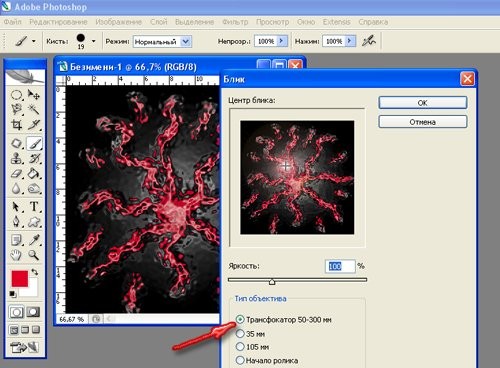Open the Файл menu

pyautogui.click(x=12, y=22)
